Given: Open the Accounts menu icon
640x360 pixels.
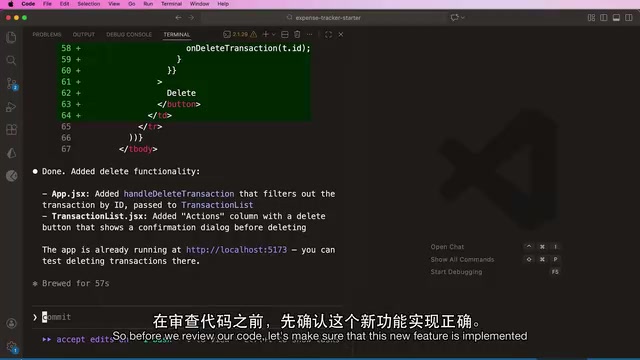Looking at the screenshot, I should point(11,323).
